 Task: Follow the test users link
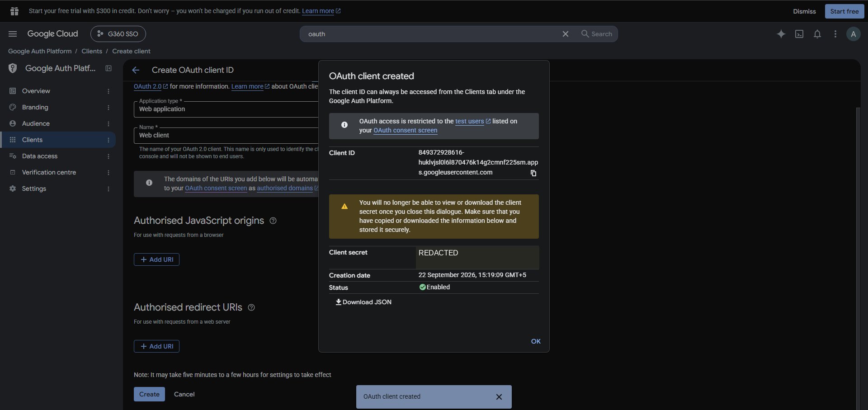472,121
